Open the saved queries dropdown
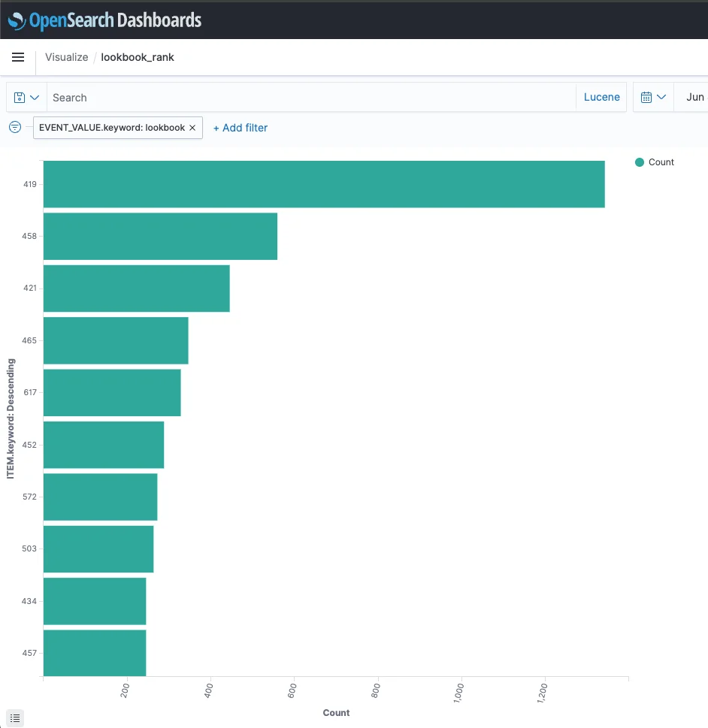 26,98
